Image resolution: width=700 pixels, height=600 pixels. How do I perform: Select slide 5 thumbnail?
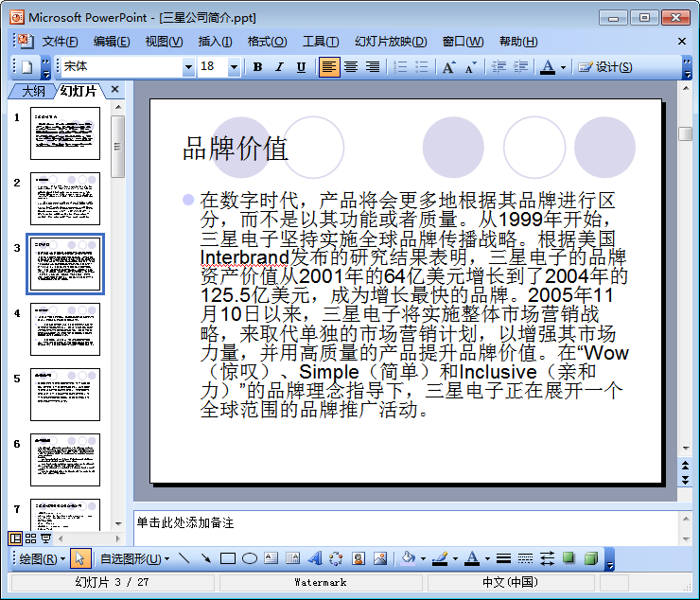pos(65,395)
